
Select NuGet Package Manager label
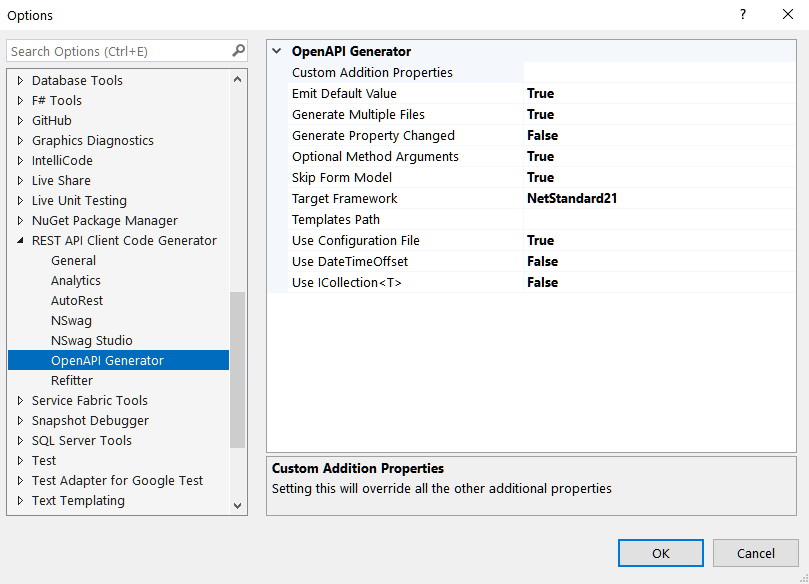(x=105, y=221)
